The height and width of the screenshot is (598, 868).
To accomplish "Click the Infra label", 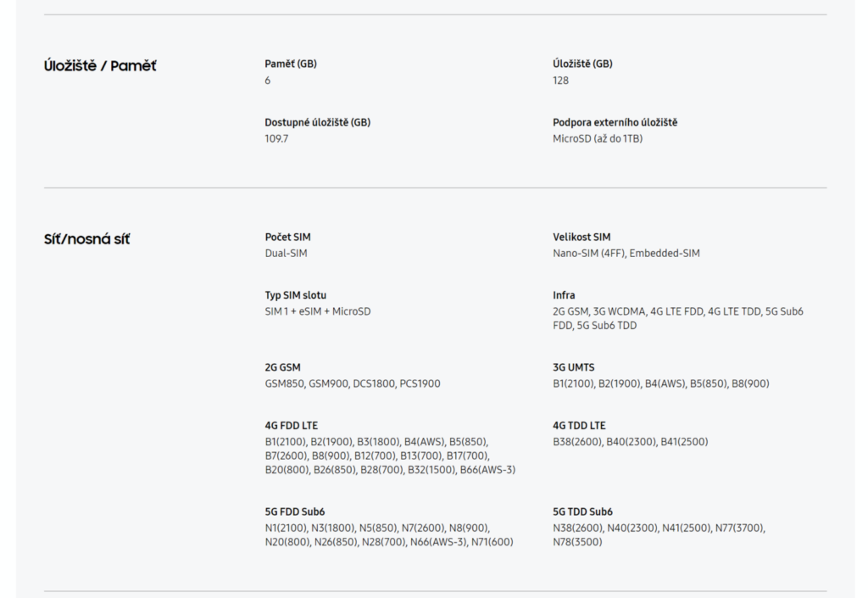I will [x=564, y=295].
